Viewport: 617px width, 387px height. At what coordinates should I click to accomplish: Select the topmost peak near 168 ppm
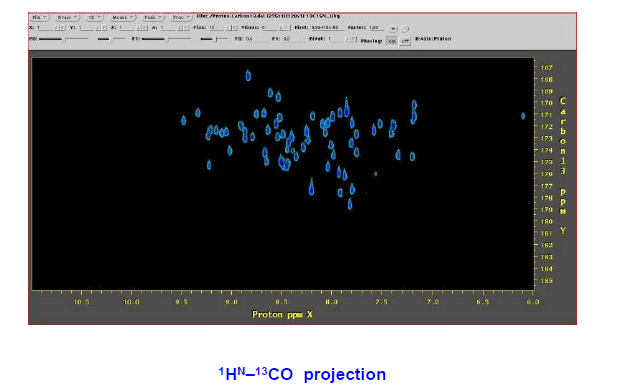(x=248, y=75)
